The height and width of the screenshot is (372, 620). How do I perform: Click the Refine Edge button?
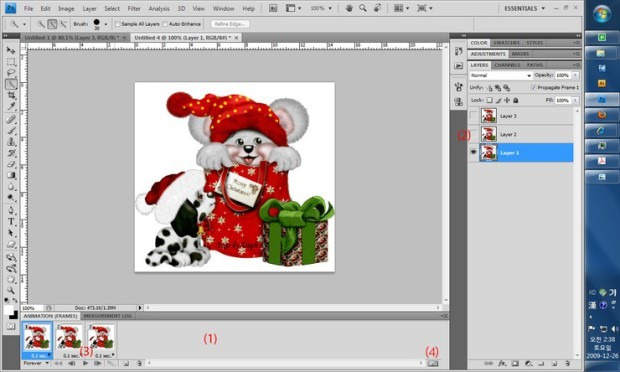coord(230,24)
